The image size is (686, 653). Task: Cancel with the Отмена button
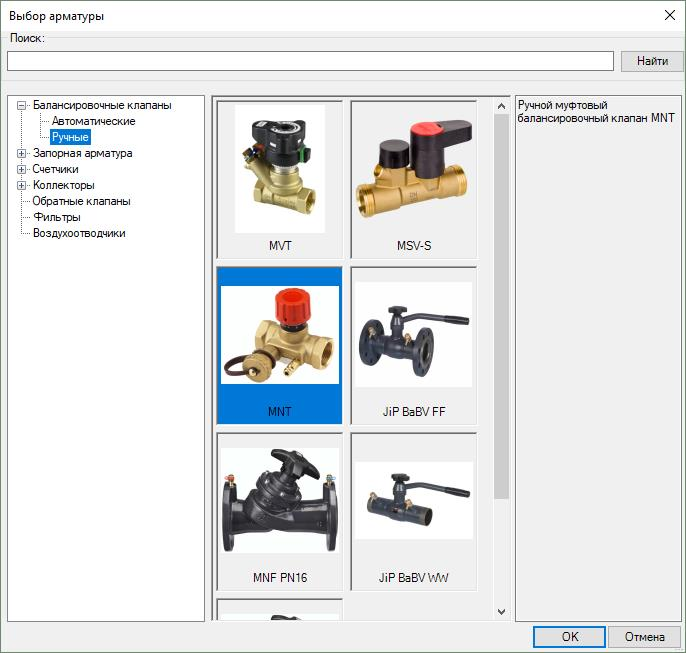pos(644,637)
